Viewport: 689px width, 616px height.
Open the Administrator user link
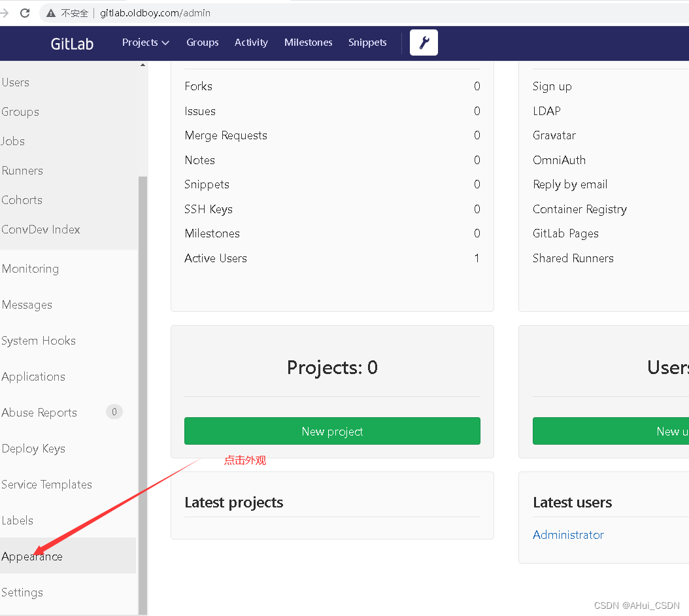[x=568, y=535]
